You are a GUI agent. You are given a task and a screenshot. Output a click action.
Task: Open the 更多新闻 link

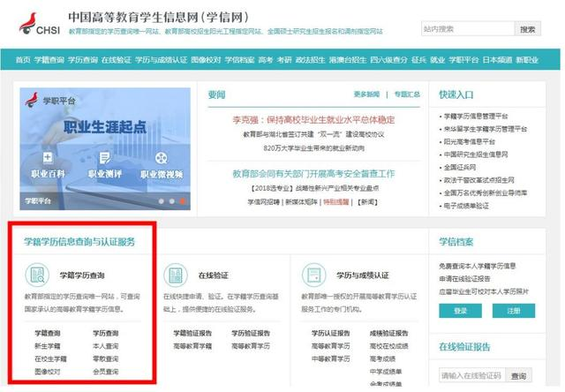pyautogui.click(x=366, y=94)
